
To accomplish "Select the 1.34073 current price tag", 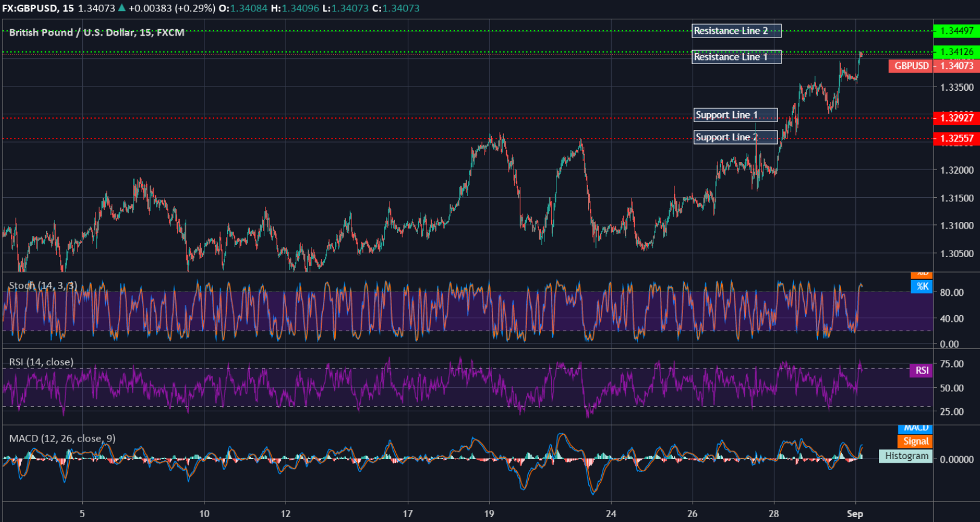I will click(x=957, y=66).
